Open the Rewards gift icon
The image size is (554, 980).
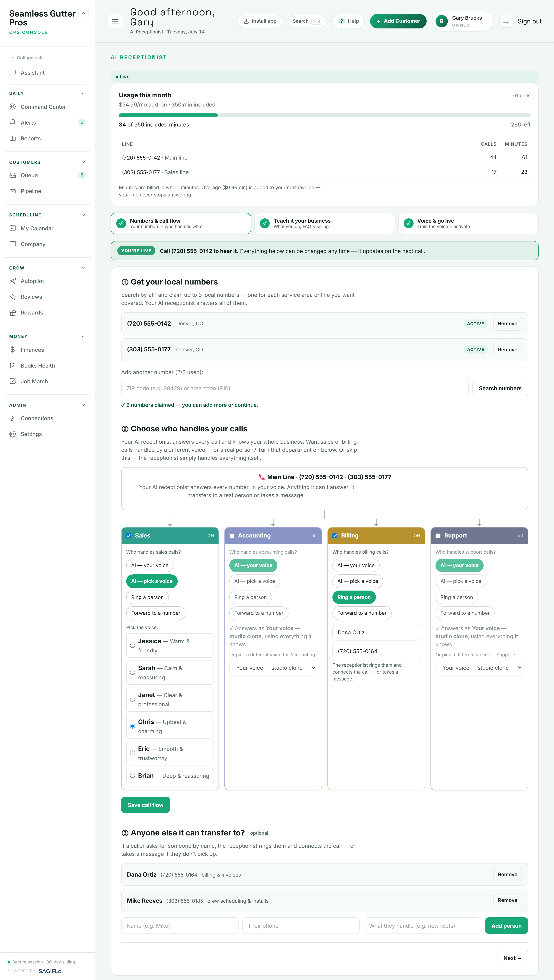click(13, 313)
